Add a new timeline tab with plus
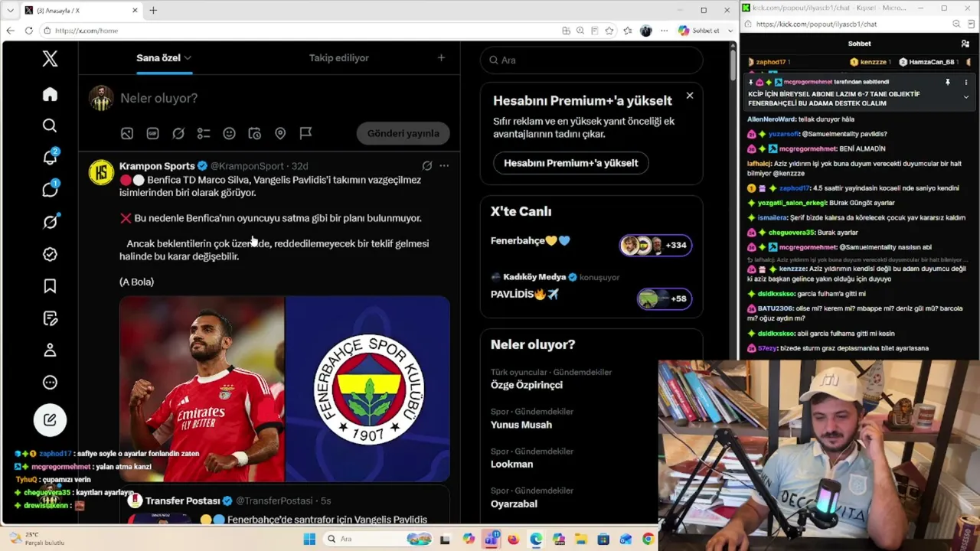980x551 pixels. (x=441, y=57)
